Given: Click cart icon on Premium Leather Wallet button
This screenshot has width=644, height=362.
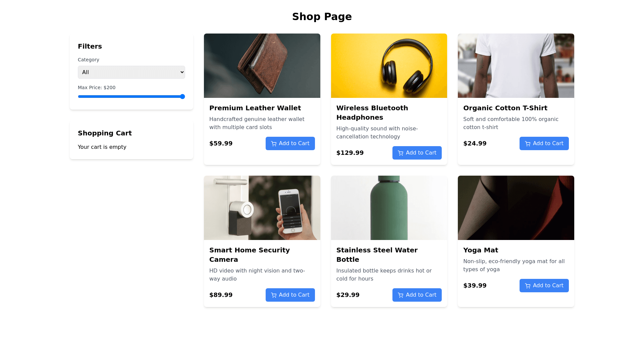Looking at the screenshot, I should (274, 144).
